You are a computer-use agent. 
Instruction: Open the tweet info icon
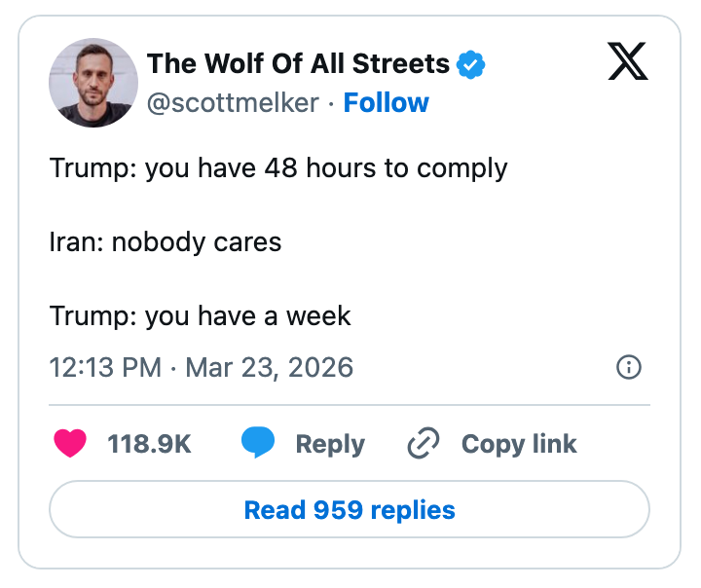click(x=629, y=367)
